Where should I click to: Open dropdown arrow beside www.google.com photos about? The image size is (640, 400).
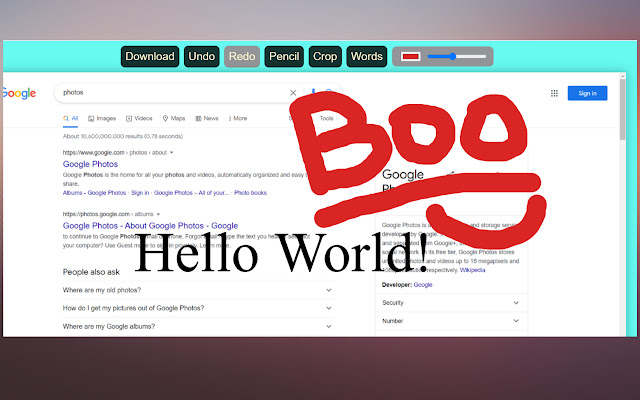(171, 153)
